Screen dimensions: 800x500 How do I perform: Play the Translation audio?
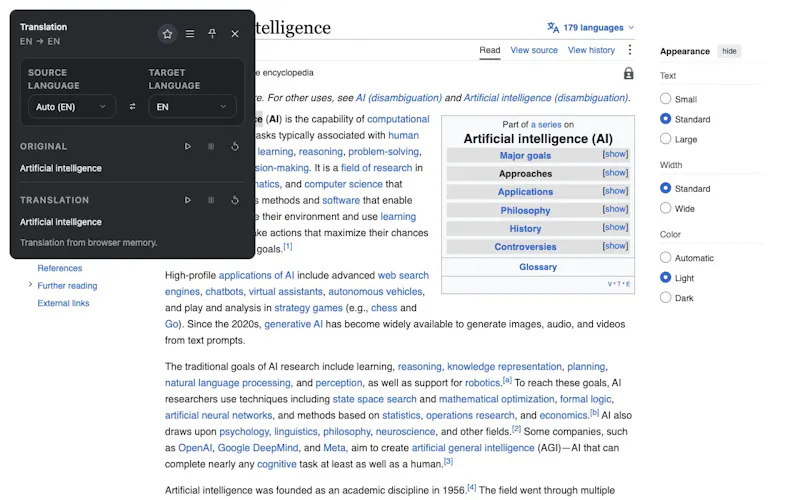coord(188,200)
